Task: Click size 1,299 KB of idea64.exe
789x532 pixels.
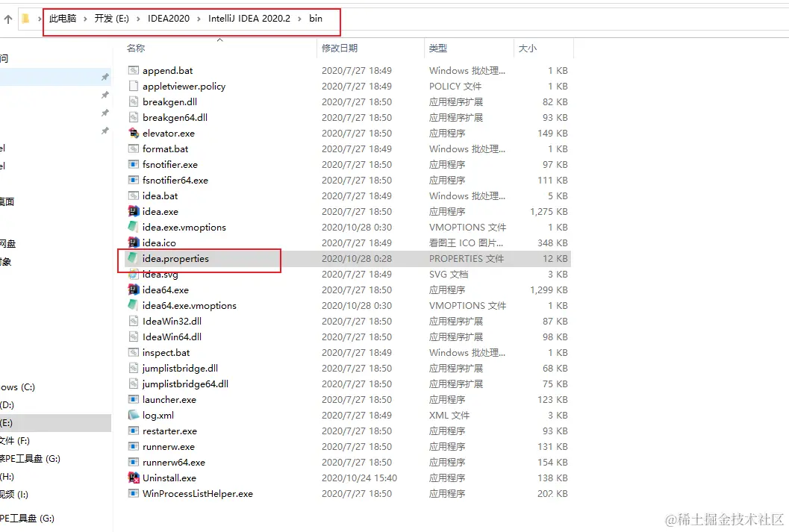Action: (549, 290)
